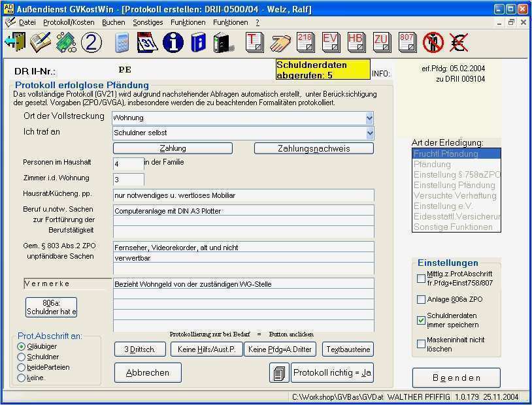Click the money banknotes toolbar icon
The image size is (532, 405).
coord(66,43)
